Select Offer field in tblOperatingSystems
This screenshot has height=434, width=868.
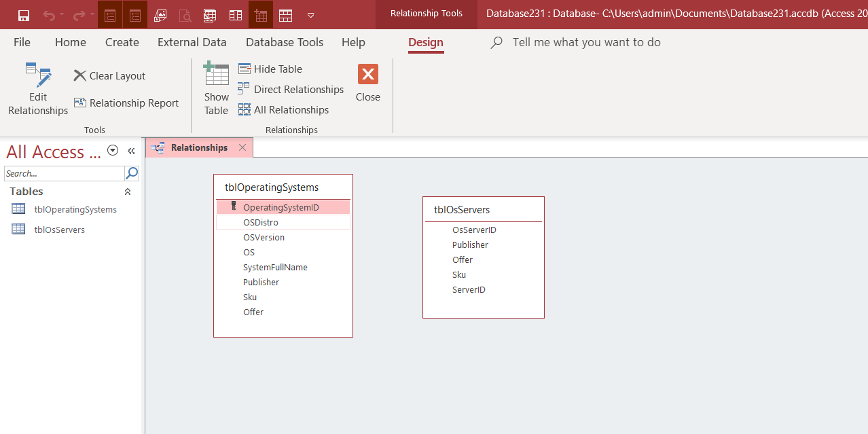point(283,312)
